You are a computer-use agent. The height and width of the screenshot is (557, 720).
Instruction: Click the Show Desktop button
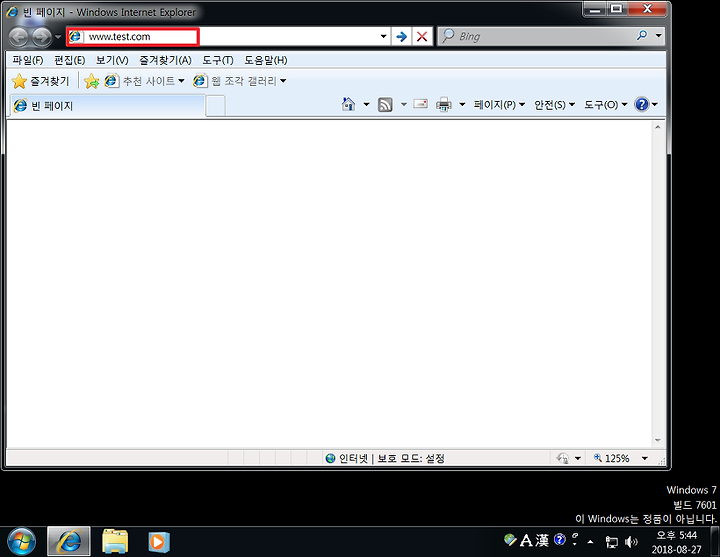[715, 542]
